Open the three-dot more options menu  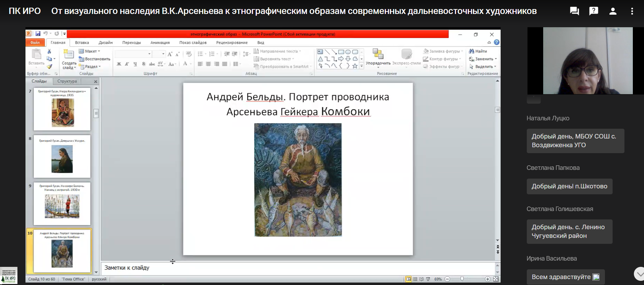[x=632, y=11]
